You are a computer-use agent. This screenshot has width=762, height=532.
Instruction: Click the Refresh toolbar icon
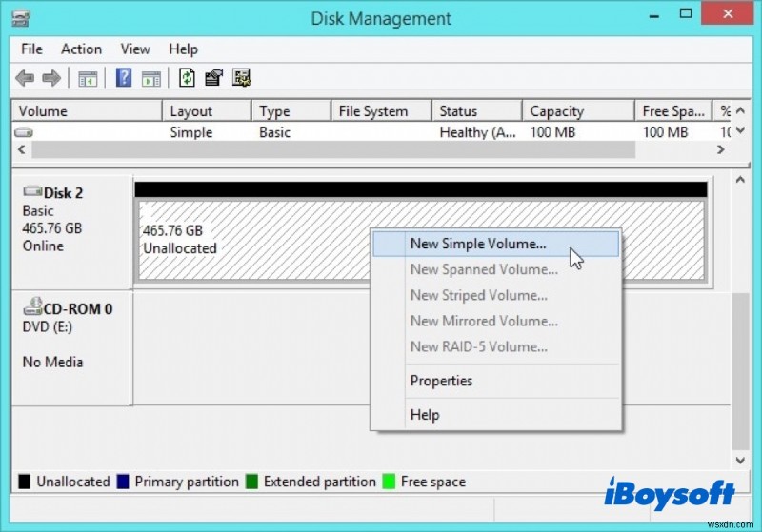coord(187,78)
